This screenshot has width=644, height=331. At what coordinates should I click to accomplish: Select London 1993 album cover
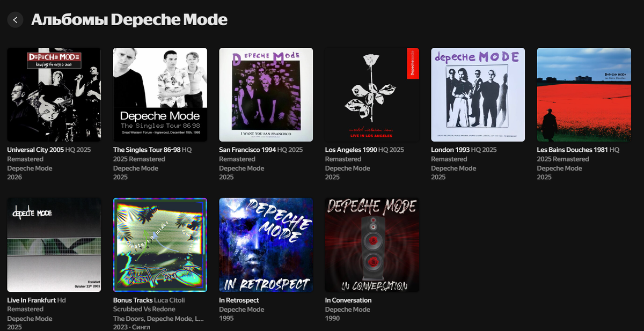click(478, 95)
